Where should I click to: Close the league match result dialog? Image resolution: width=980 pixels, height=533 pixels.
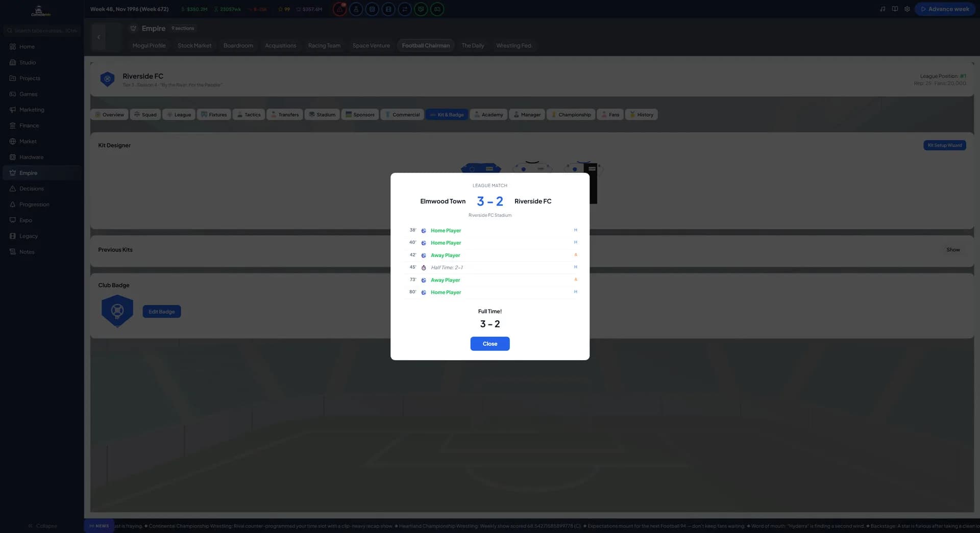click(489, 344)
